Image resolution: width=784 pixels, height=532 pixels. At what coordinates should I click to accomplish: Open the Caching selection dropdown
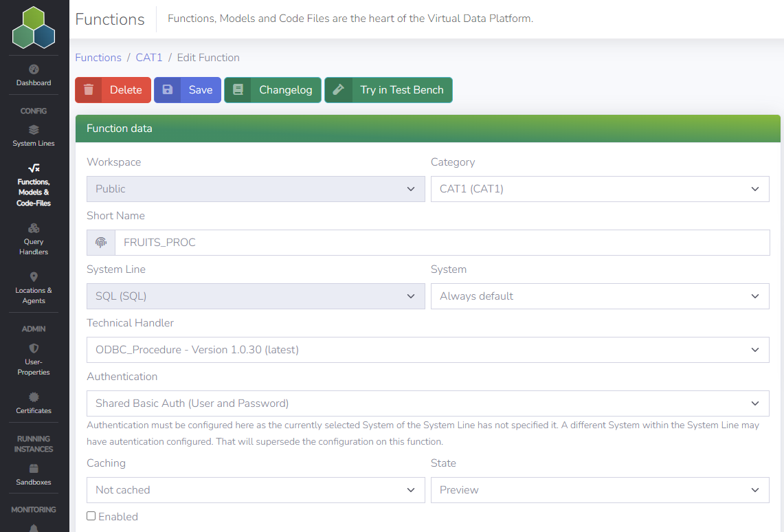click(x=255, y=489)
